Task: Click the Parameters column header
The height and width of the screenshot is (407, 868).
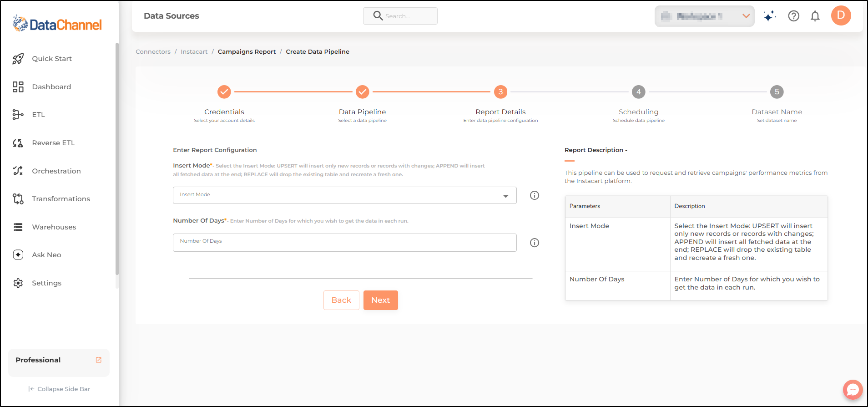Action: tap(618, 207)
